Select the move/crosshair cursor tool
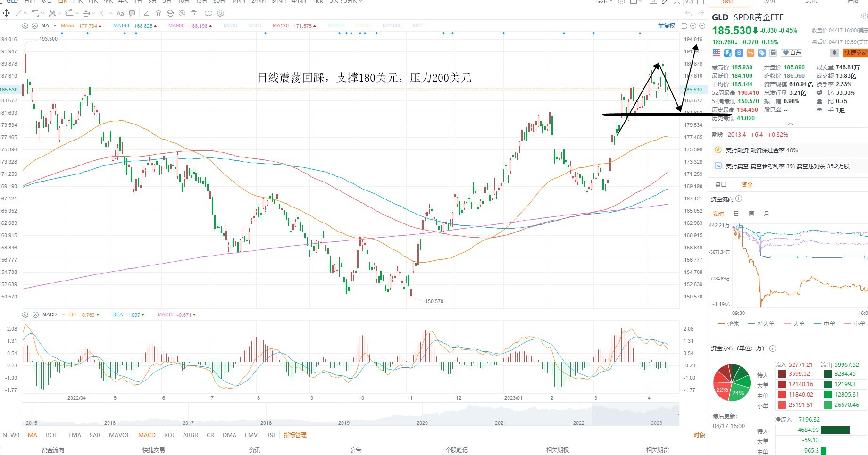Image resolution: width=868 pixels, height=455 pixels. [7, 13]
